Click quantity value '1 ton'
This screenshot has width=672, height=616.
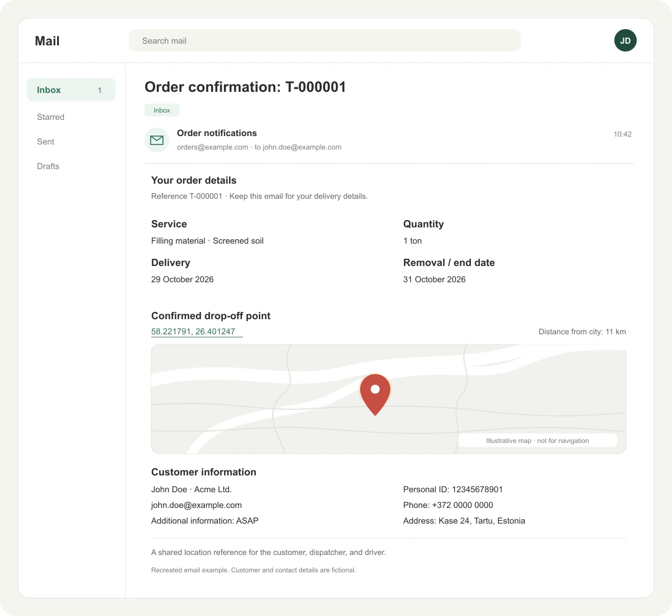click(x=412, y=241)
